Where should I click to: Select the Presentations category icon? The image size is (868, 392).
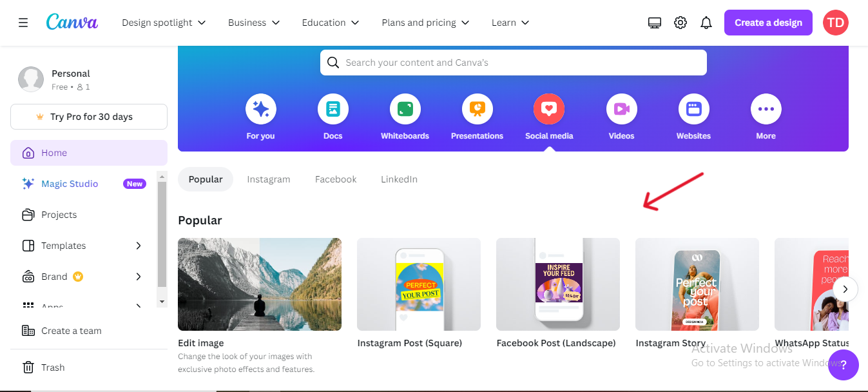477,109
